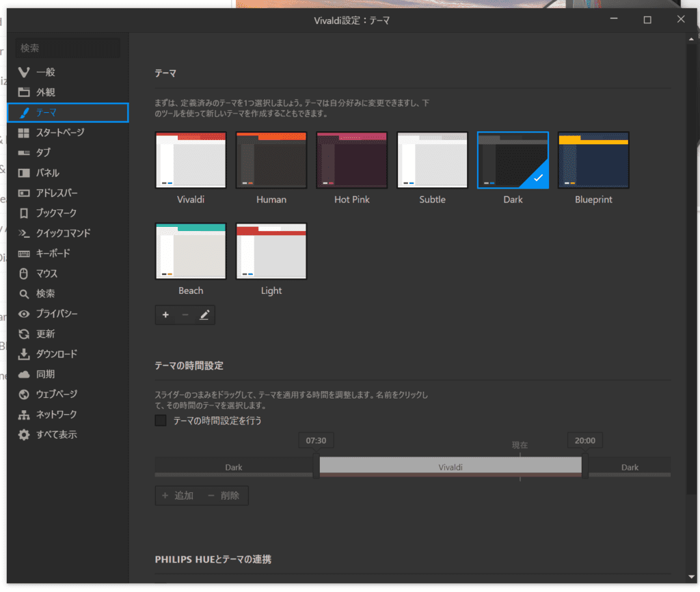Screen dimensions: 700x592
Task: Click the 一般 (General) V icon
Action: [24, 72]
